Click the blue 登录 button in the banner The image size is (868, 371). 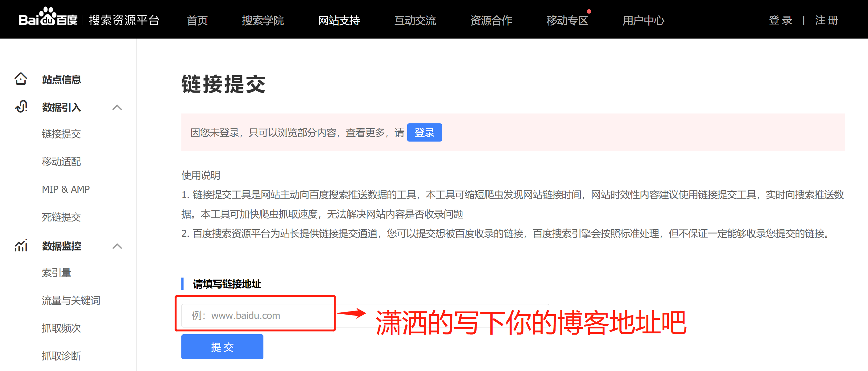pyautogui.click(x=424, y=132)
